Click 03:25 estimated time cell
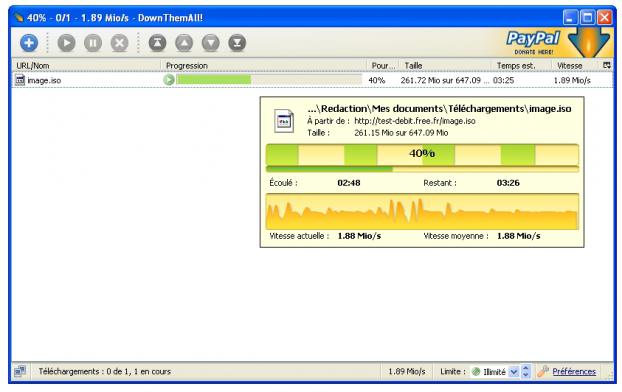This screenshot has width=622, height=392. coord(503,80)
